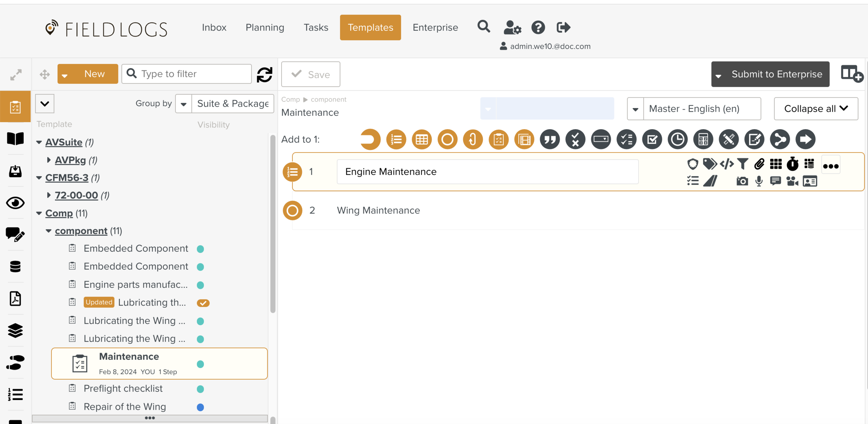
Task: Click the timer icon in Add to toolbar
Action: coord(677,140)
